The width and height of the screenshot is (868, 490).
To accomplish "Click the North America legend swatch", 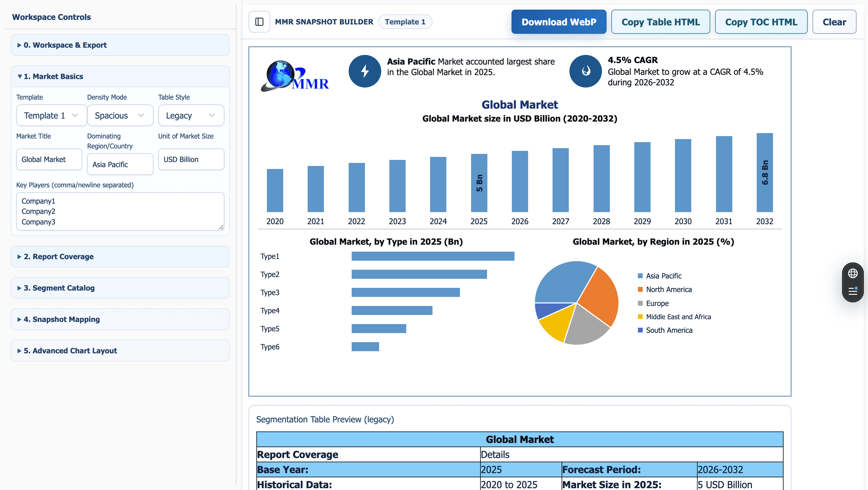I will click(640, 289).
